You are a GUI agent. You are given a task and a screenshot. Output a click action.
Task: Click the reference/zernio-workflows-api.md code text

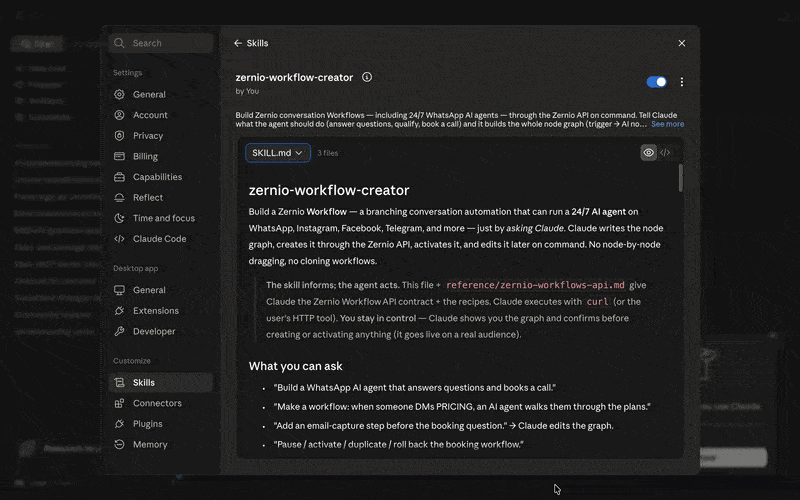click(535, 285)
